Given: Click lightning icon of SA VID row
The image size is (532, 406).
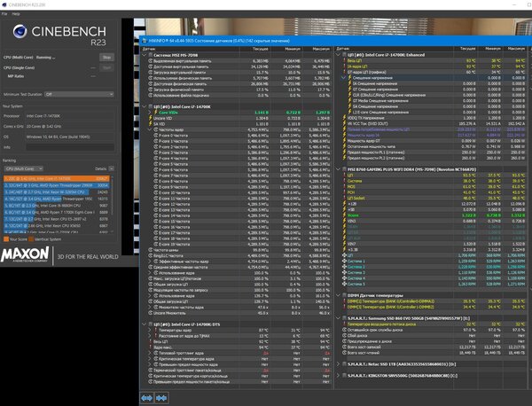Looking at the screenshot, I should tap(151, 124).
